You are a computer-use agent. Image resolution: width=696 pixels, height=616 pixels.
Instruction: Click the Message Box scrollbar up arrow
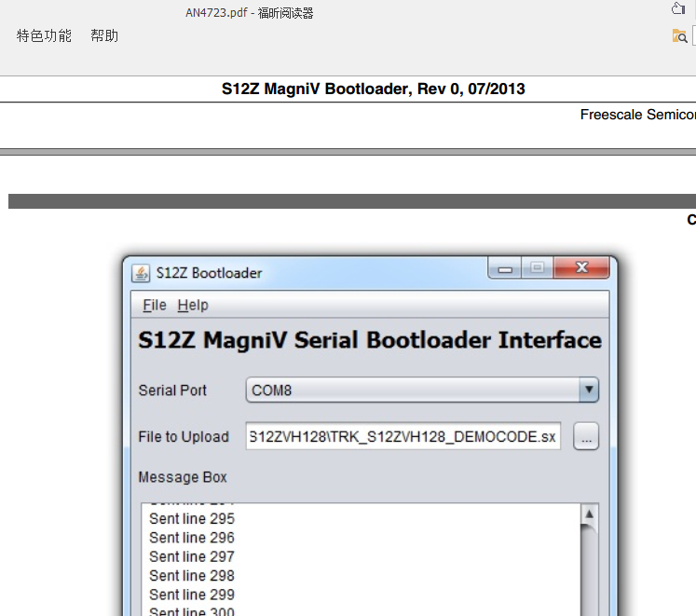pyautogui.click(x=589, y=513)
